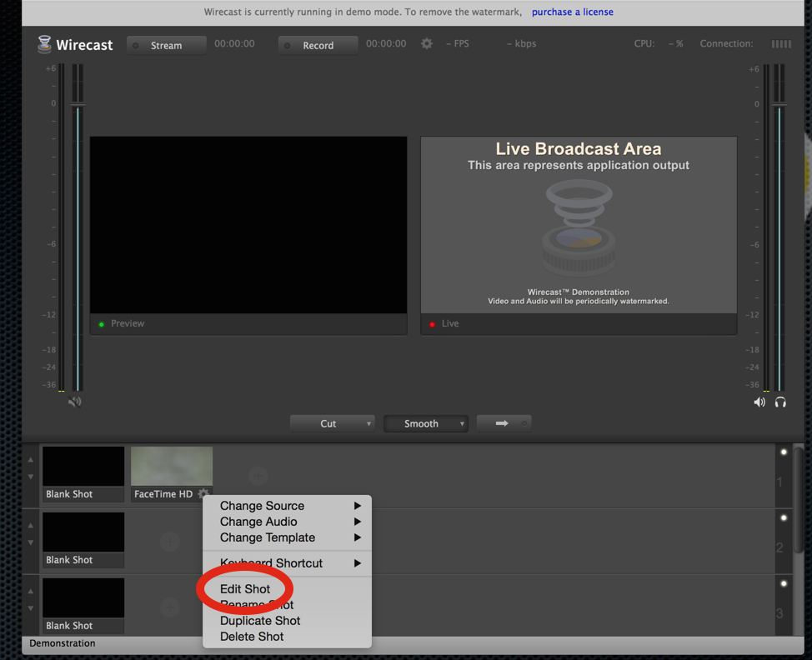This screenshot has height=660, width=812.
Task: Toggle layer 2 visibility dot
Action: (x=784, y=517)
